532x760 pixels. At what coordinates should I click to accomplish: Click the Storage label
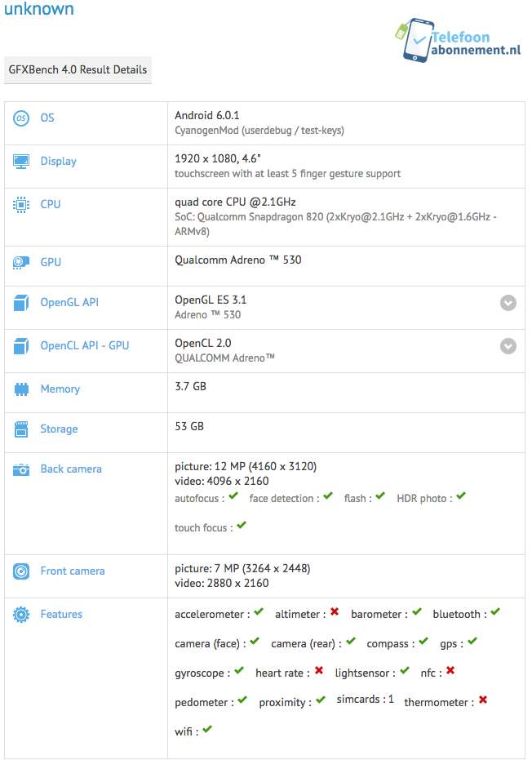(x=59, y=429)
